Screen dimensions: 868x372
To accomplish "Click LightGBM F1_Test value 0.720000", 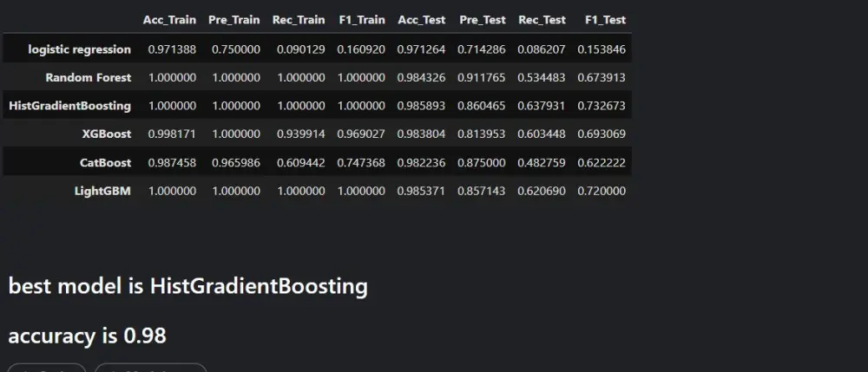I will (x=602, y=192).
